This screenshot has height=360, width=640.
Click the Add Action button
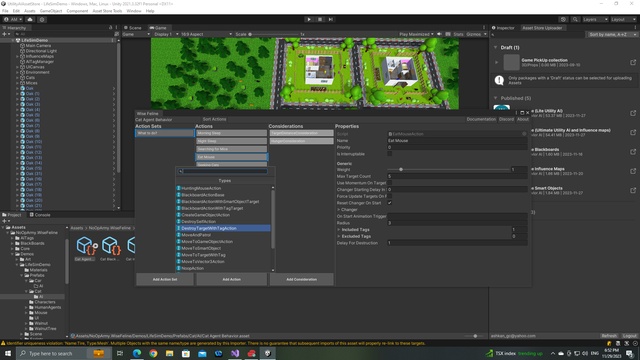click(231, 279)
